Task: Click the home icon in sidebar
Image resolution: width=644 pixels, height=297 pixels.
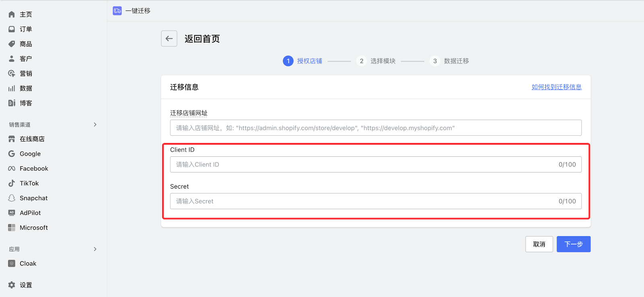Action: pyautogui.click(x=12, y=15)
